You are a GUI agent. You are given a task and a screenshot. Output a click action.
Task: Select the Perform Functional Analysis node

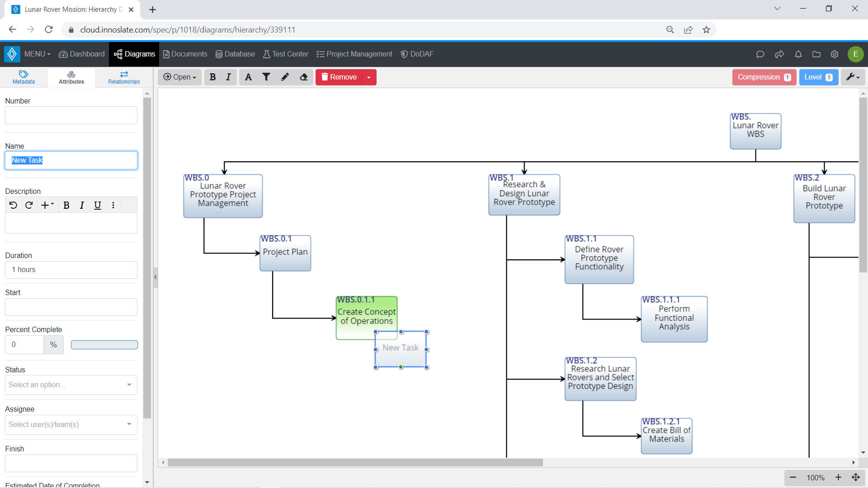point(674,319)
